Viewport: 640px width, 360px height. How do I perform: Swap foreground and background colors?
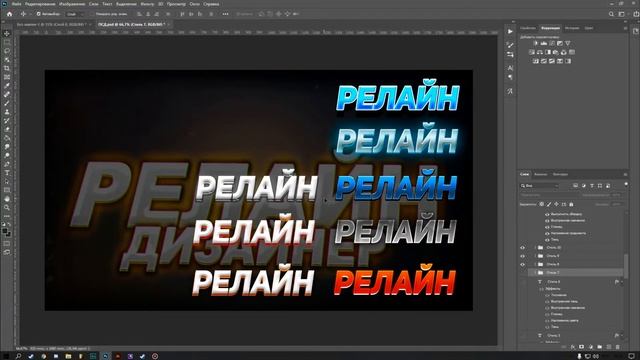click(x=9, y=224)
